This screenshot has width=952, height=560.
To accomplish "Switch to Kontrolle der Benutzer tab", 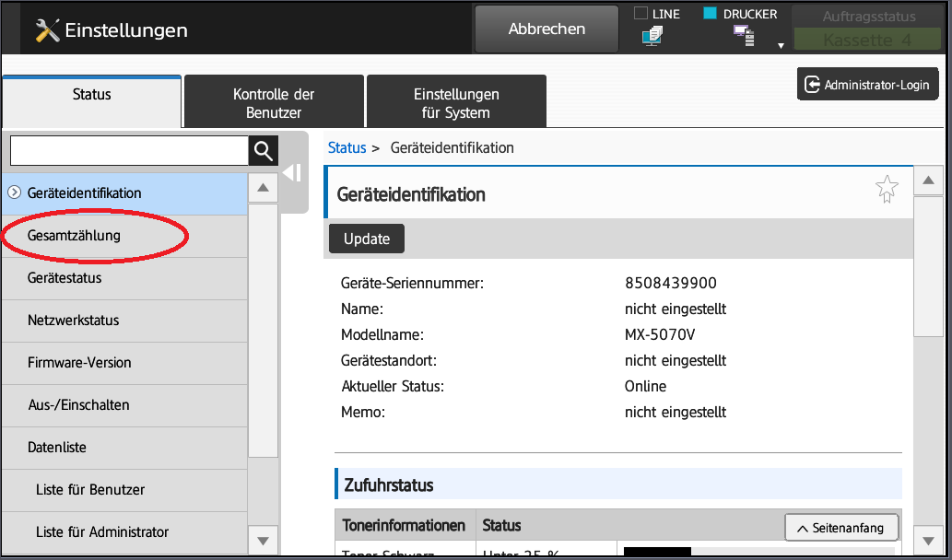I will tap(274, 102).
